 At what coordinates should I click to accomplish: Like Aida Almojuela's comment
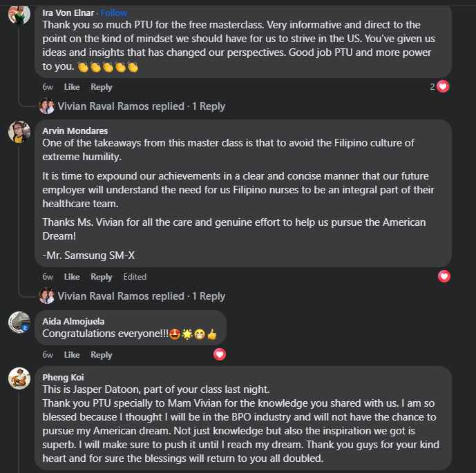tap(72, 355)
